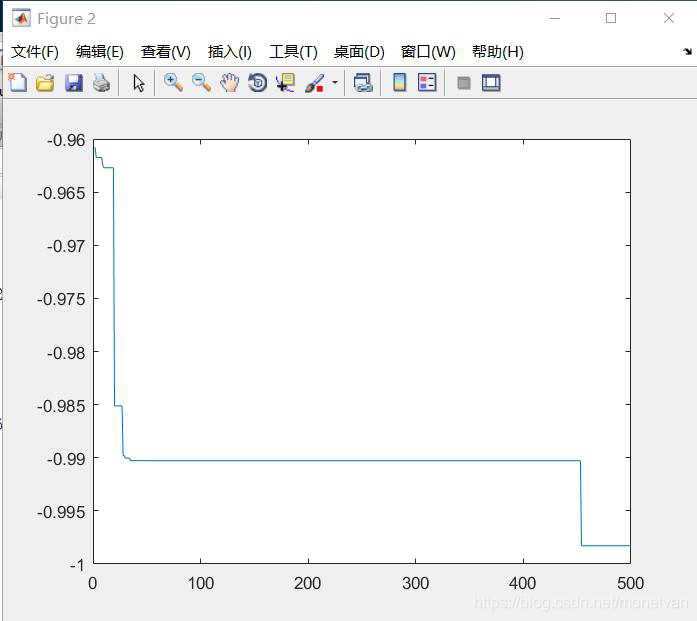Click the y-axis label -0.965

(61, 193)
